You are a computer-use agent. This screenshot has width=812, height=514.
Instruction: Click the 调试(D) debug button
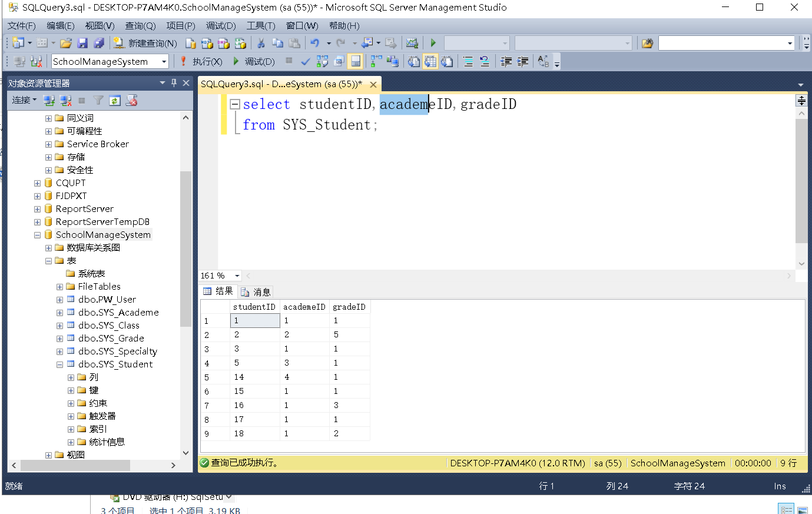tap(254, 61)
